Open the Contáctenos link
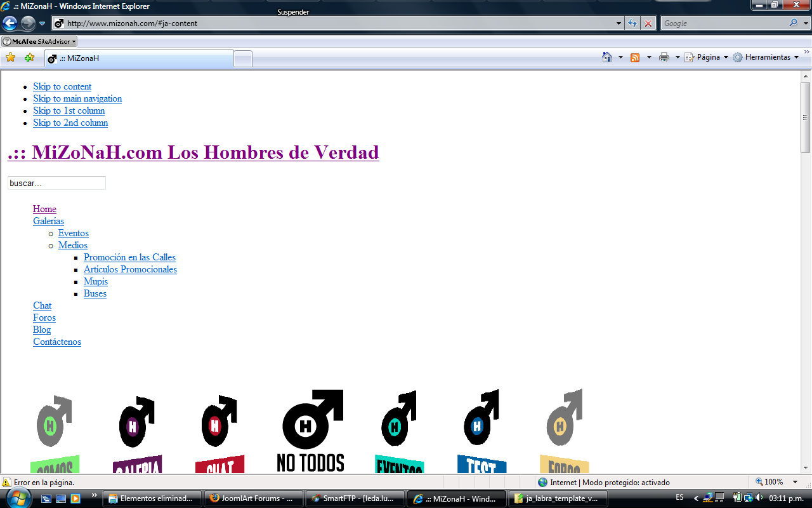Viewport: 812px width, 508px height. click(x=56, y=342)
